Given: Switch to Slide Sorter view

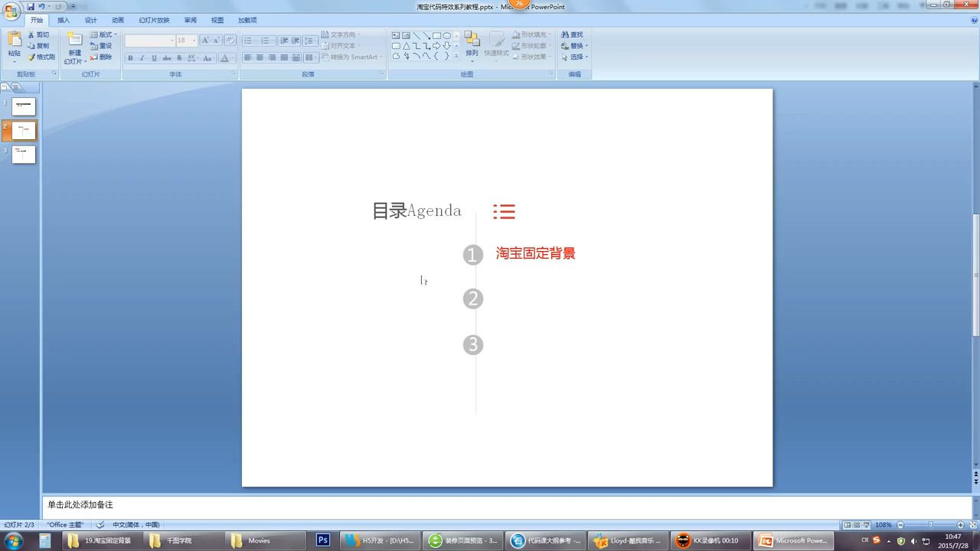Looking at the screenshot, I should 857,525.
